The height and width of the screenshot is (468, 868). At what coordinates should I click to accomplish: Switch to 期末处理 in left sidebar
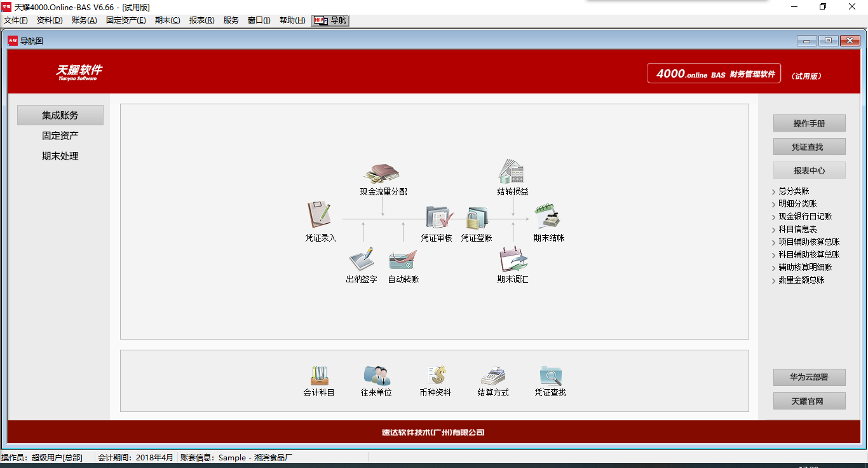60,156
